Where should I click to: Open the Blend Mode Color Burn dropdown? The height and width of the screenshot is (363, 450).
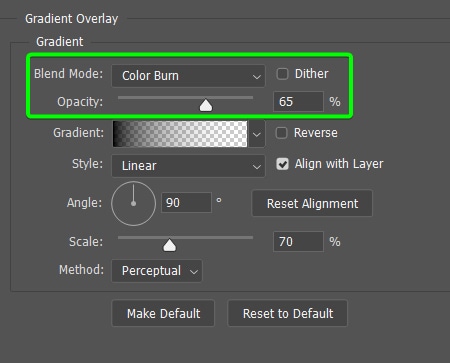tap(188, 76)
